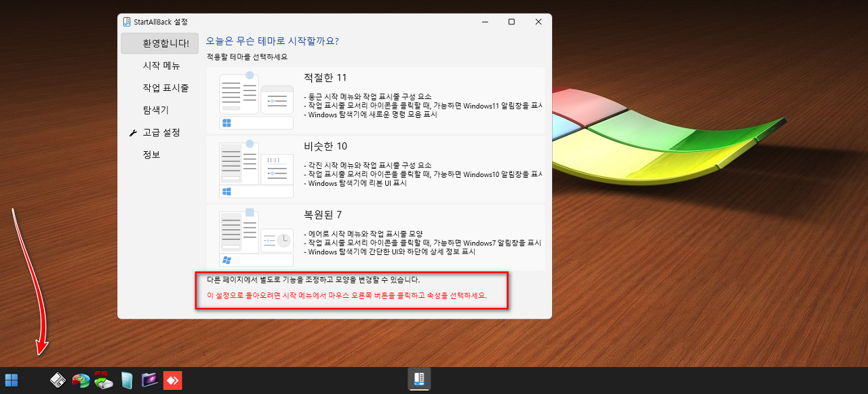Open 고급 설정 with wrench icon
868x394 pixels.
tap(160, 132)
